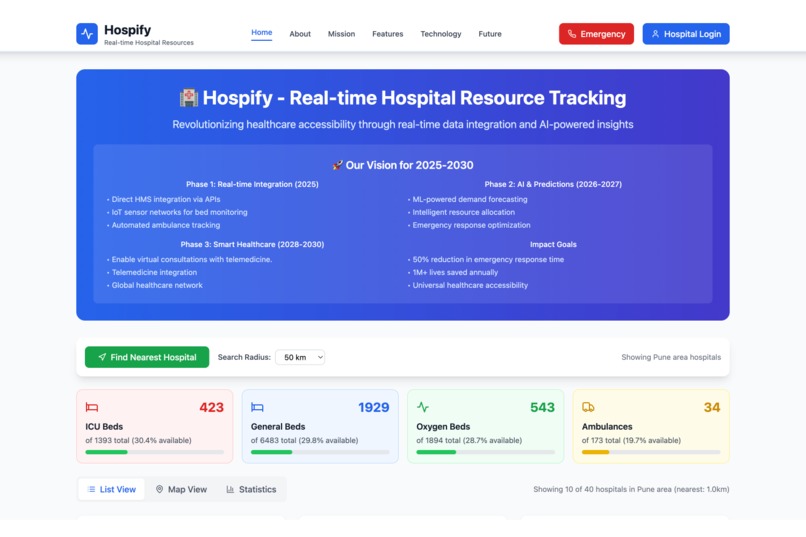Click 'of 6483 total (29.8% available)' text

tap(304, 440)
